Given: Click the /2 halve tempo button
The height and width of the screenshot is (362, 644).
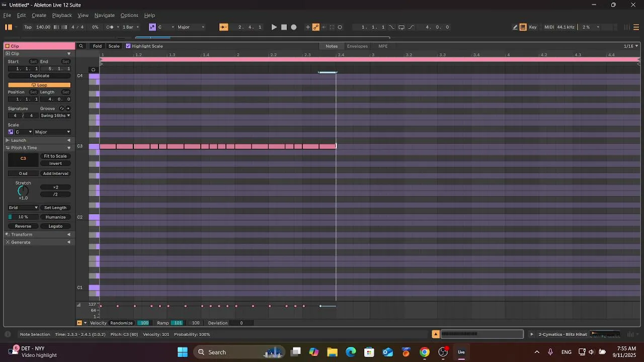Looking at the screenshot, I should click(55, 195).
